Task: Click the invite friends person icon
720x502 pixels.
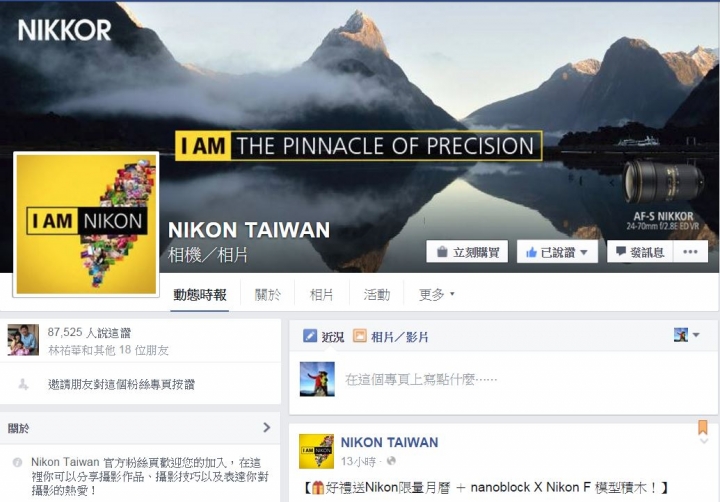Action: [x=23, y=384]
